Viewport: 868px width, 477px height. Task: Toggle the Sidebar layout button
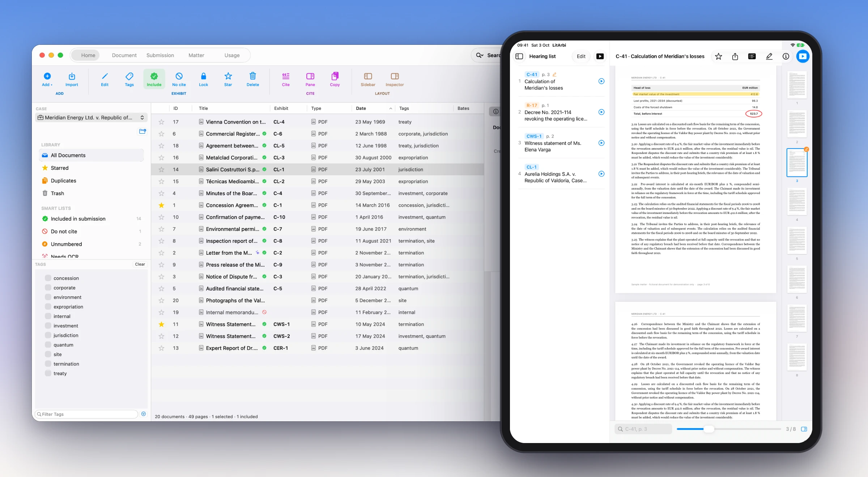368,79
